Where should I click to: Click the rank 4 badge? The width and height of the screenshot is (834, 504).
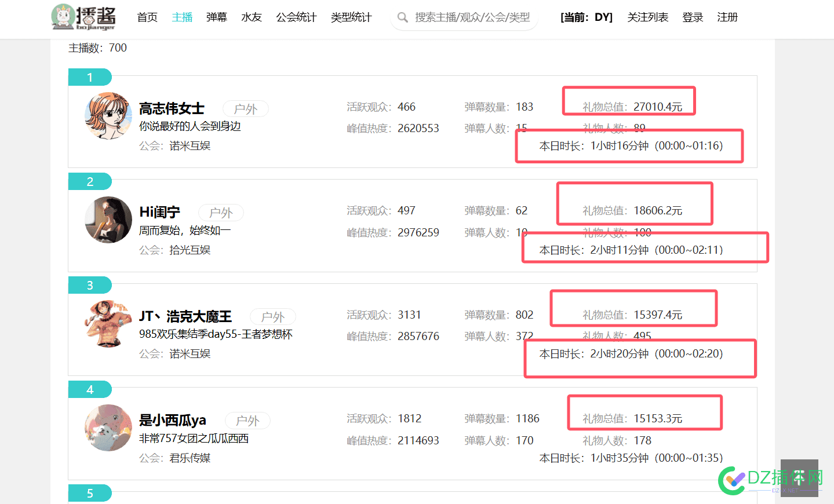coord(90,389)
